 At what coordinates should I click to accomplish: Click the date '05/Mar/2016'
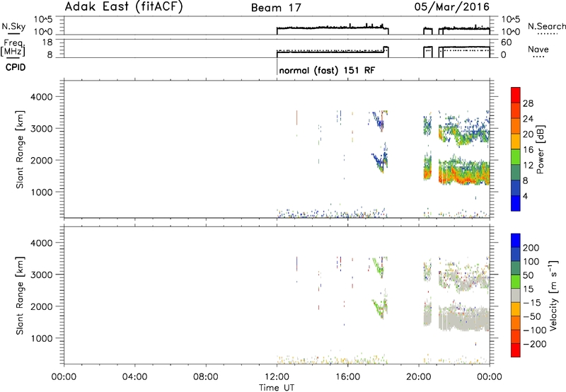452,7
